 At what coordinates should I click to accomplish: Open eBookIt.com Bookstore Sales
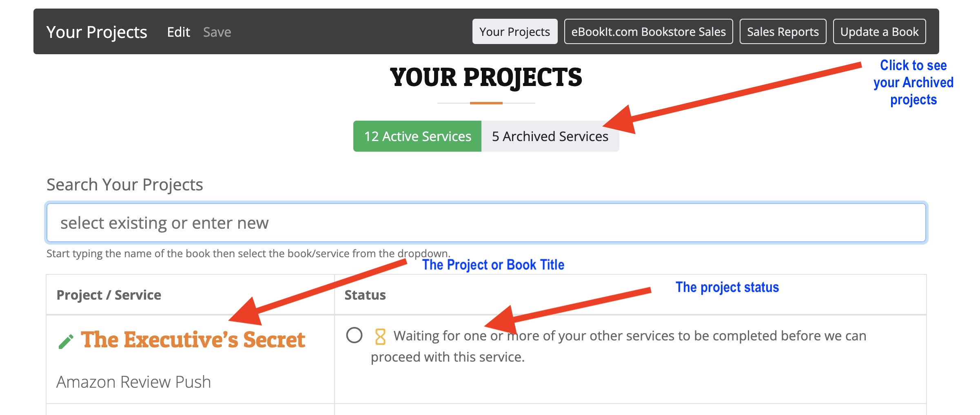648,31
